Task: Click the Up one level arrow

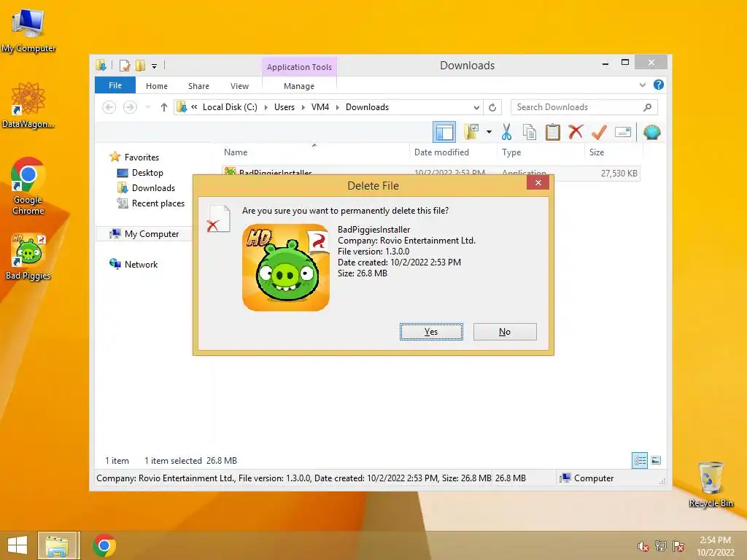Action: [164, 107]
